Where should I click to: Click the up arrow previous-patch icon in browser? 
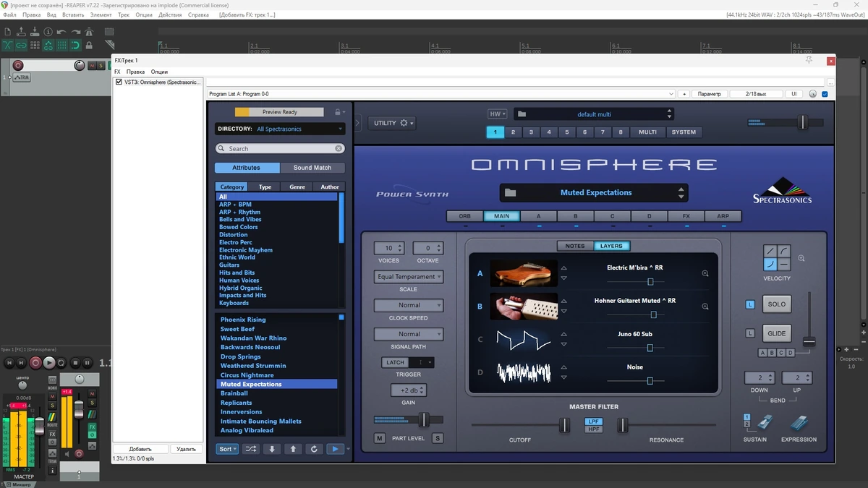(293, 449)
